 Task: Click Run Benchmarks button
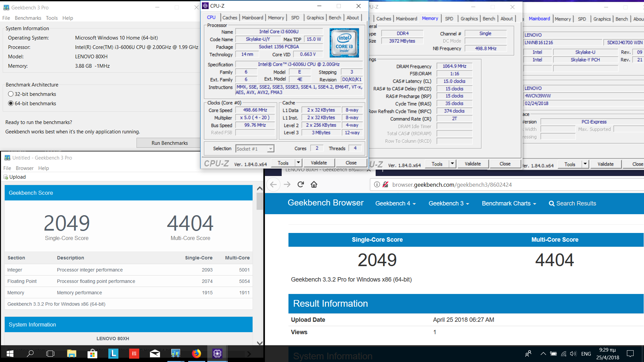(170, 143)
